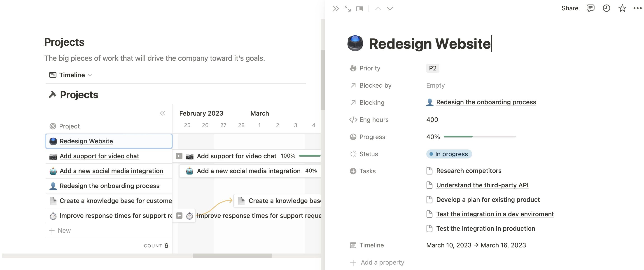Switch the peek mode layout icon

(359, 9)
